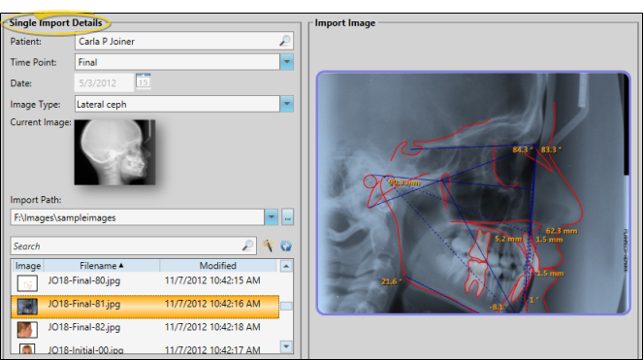This screenshot has width=644, height=360.
Task: Expand the Time Point dropdown
Action: click(x=287, y=62)
